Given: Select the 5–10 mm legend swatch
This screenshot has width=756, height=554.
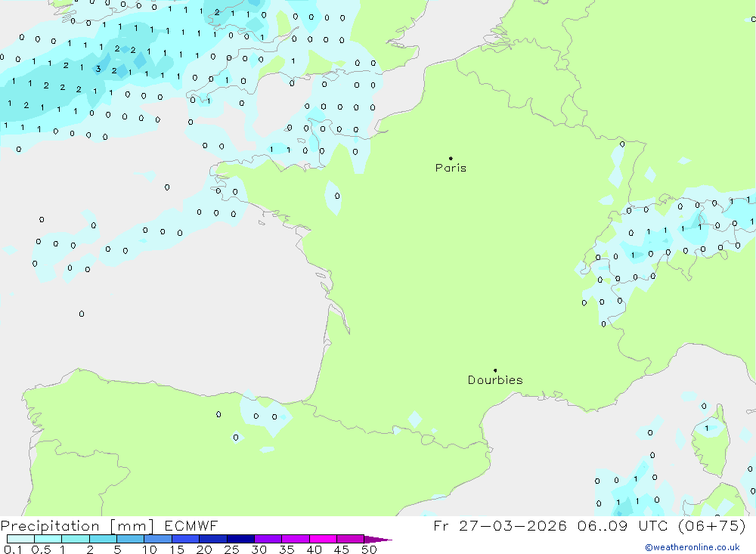Looking at the screenshot, I should pyautogui.click(x=131, y=539).
